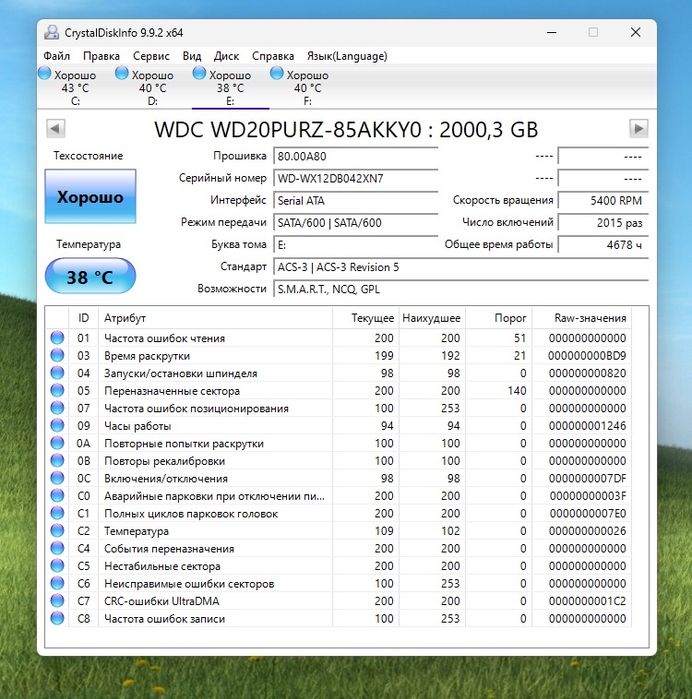Click the text Время раскрутки

(147, 356)
